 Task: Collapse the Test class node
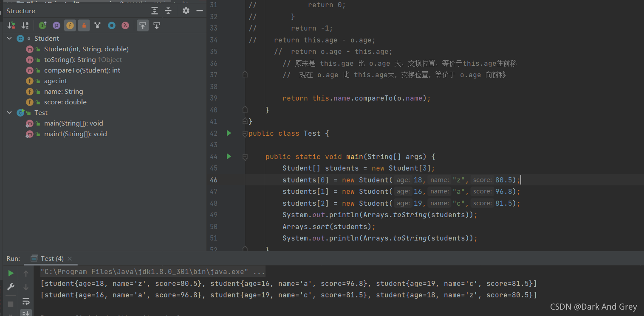click(x=9, y=113)
